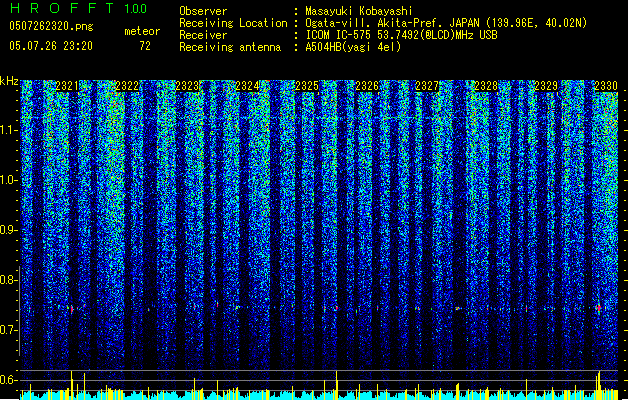This screenshot has height=400, width=629.
Task: Click the kHz axis unit label
Action: point(9,81)
